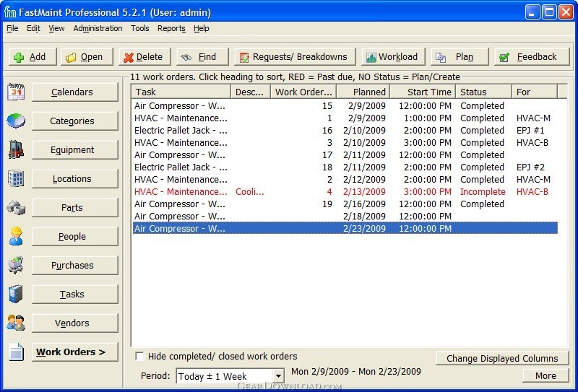Select highlighted Air Compressor row planned 2/23/2009
Screen dimensions: 578x392
pyautogui.click(x=345, y=228)
